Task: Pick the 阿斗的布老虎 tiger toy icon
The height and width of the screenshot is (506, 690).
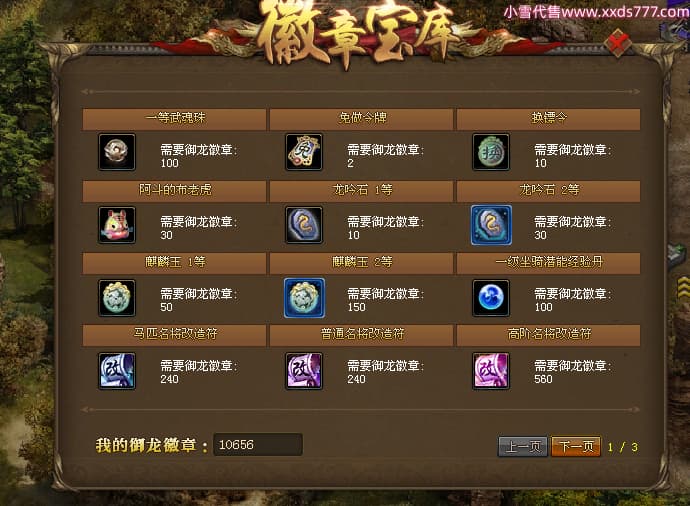Action: click(117, 225)
